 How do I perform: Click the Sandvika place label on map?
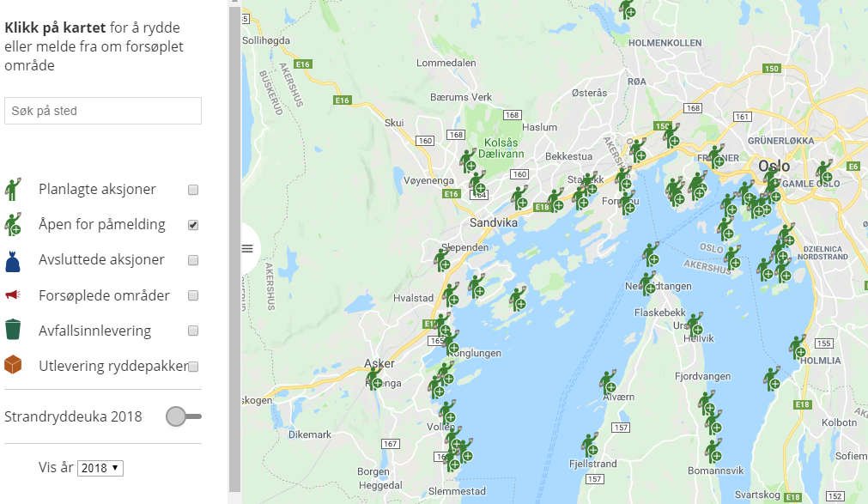493,222
